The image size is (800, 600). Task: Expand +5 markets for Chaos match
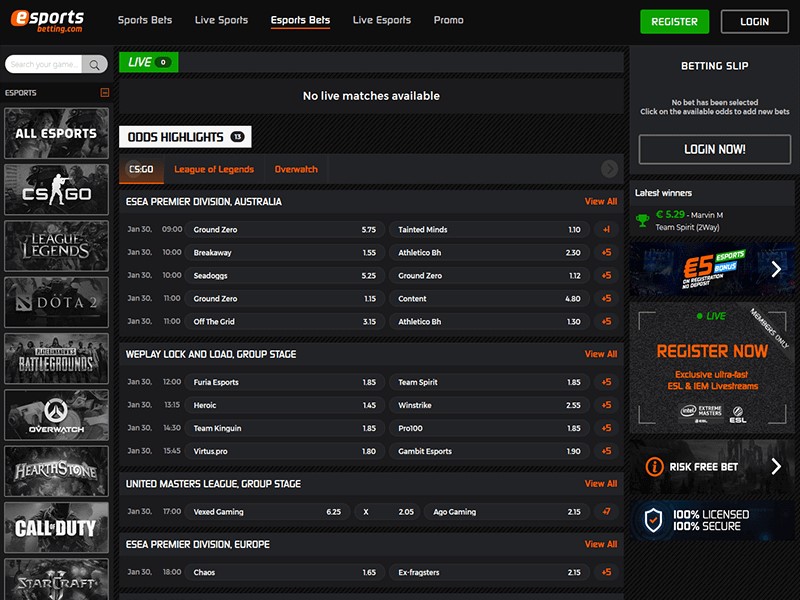pos(606,572)
